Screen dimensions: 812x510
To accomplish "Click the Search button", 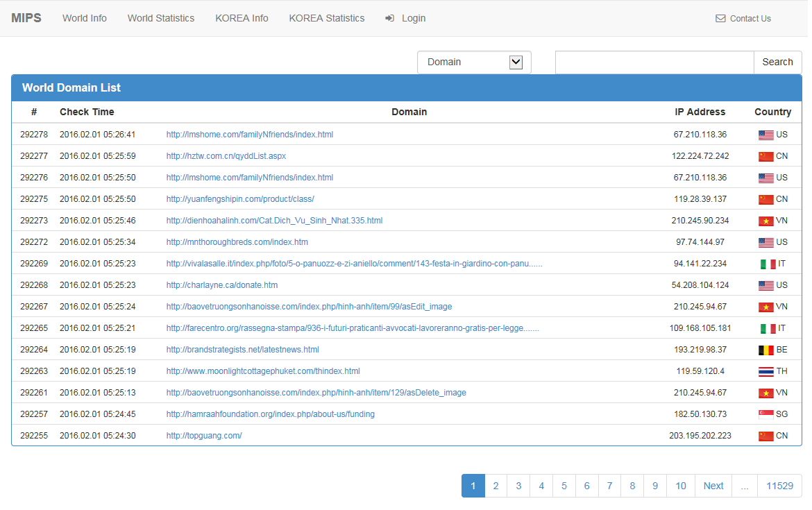I will 777,62.
